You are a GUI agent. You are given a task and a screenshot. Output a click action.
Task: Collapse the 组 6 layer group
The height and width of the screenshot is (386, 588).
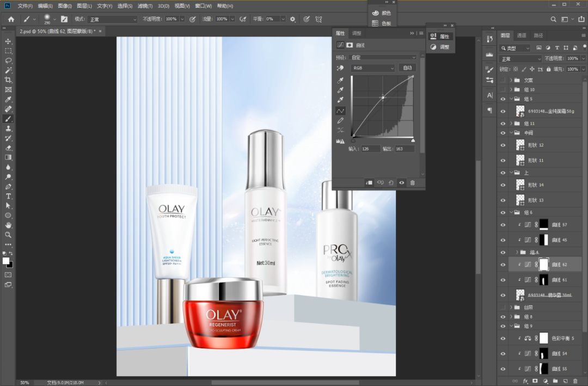click(511, 212)
